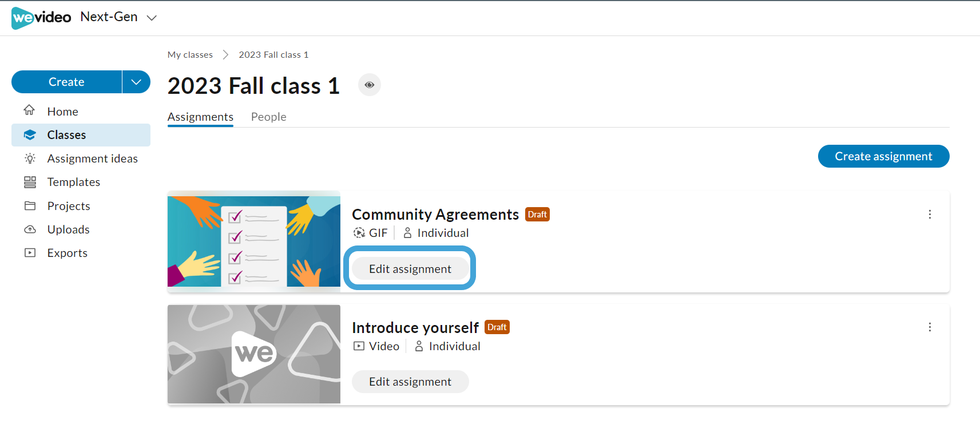Click the Create assignment button
Image resolution: width=980 pixels, height=436 pixels.
(883, 156)
